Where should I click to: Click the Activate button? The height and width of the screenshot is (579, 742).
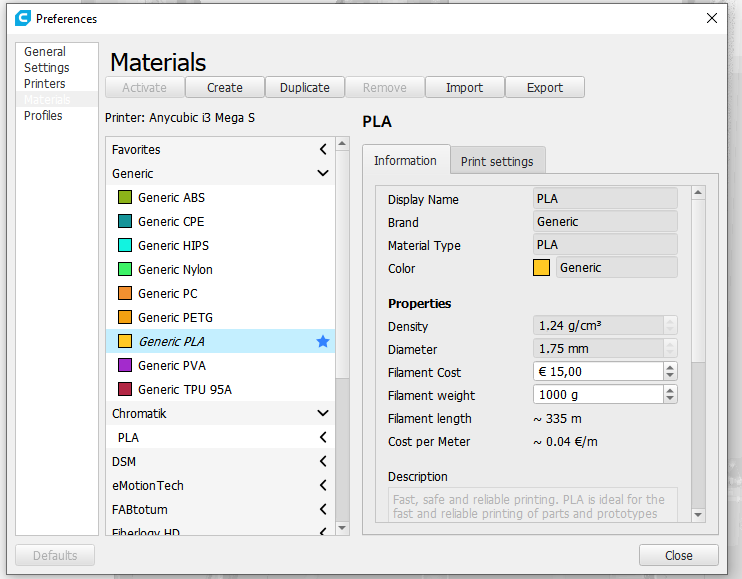click(144, 88)
